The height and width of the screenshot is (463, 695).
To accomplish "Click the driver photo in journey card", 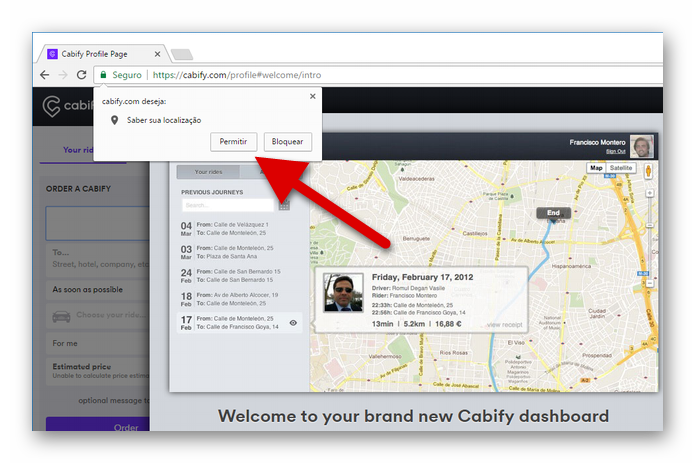I will click(344, 292).
